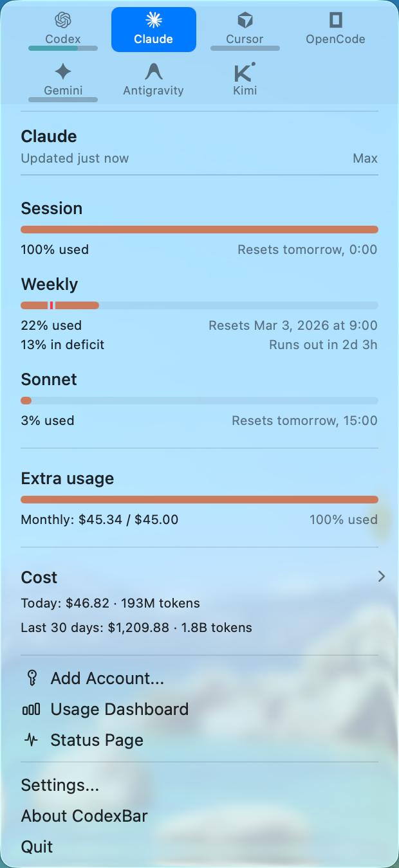Expand the Cost section chevron
This screenshot has width=399, height=868.
click(x=381, y=577)
